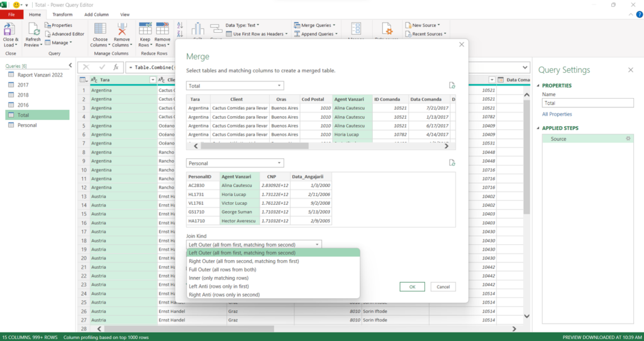Select Full Outer join option
Screen dimensions: 644x341
(x=273, y=269)
